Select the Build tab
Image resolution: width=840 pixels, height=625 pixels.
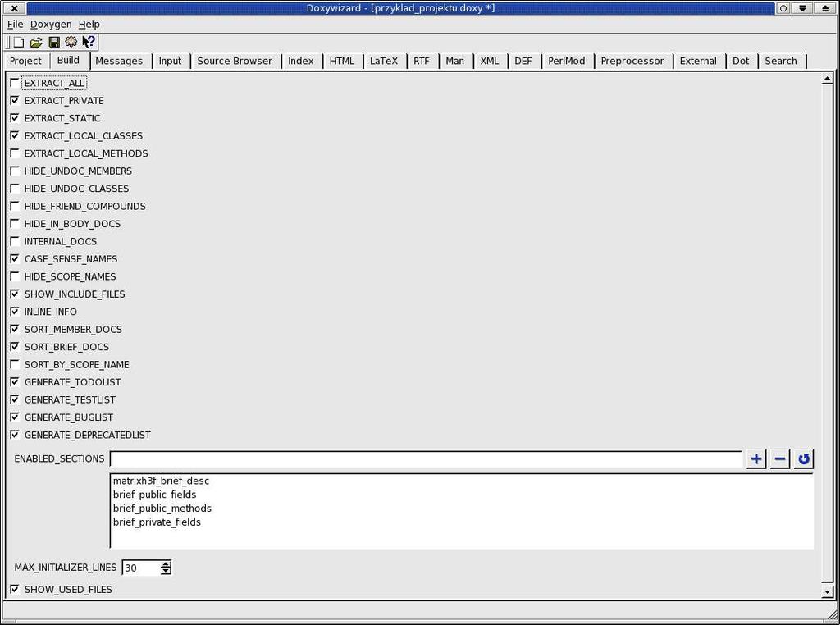point(69,60)
